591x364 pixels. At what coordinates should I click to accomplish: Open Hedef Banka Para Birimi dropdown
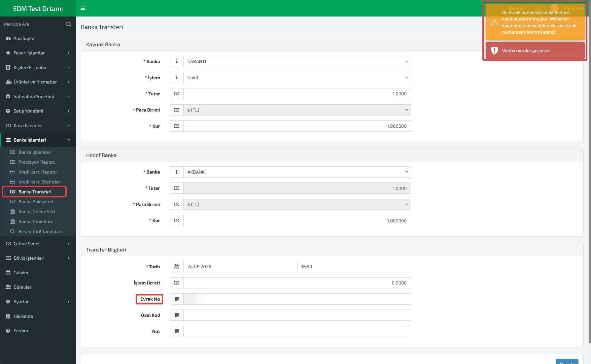(297, 204)
